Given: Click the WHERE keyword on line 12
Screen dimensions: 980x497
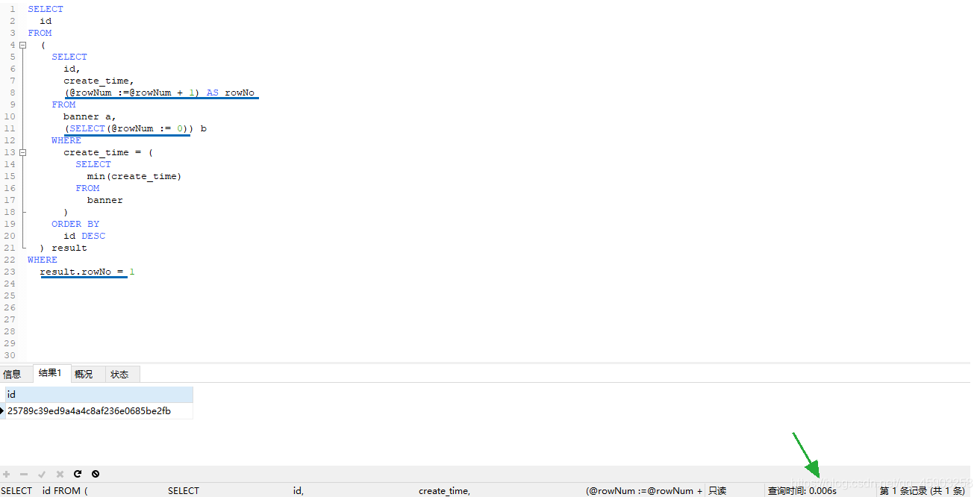Looking at the screenshot, I should (66, 140).
